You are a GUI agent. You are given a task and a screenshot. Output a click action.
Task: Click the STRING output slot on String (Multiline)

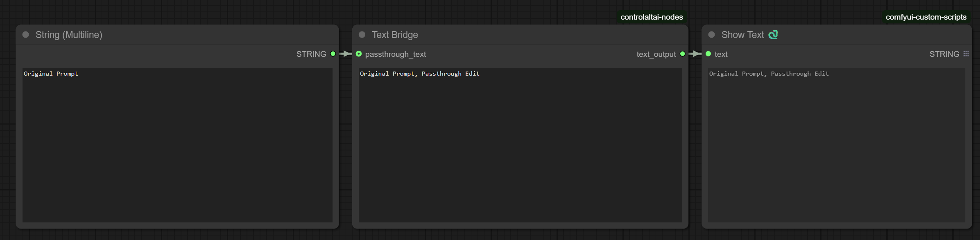[x=333, y=54]
